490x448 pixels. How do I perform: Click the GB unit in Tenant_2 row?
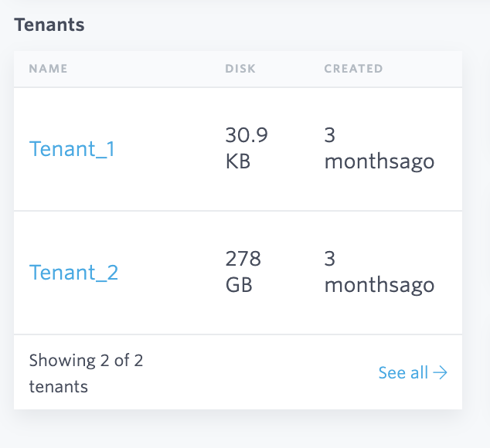point(238,285)
